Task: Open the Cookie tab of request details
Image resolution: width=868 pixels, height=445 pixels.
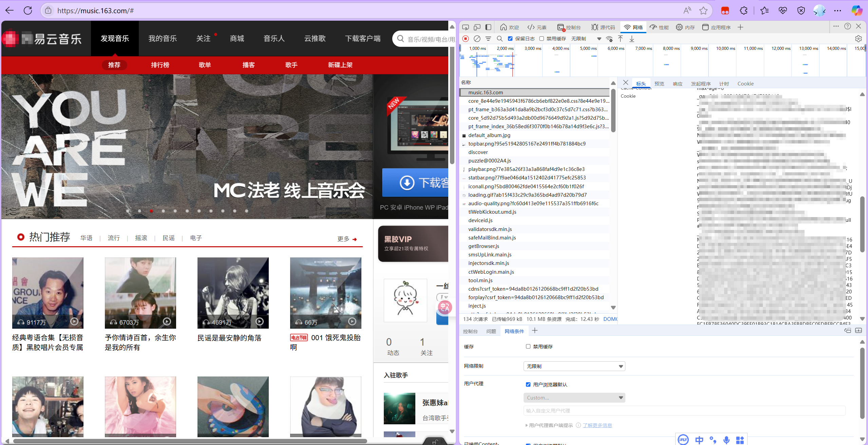Action: click(746, 84)
